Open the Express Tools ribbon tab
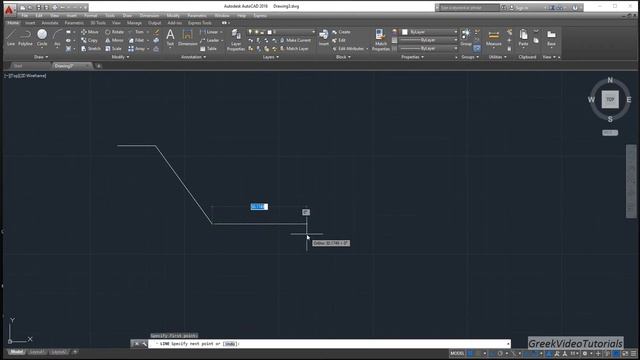Viewport: 640px width, 360px height. (200, 23)
